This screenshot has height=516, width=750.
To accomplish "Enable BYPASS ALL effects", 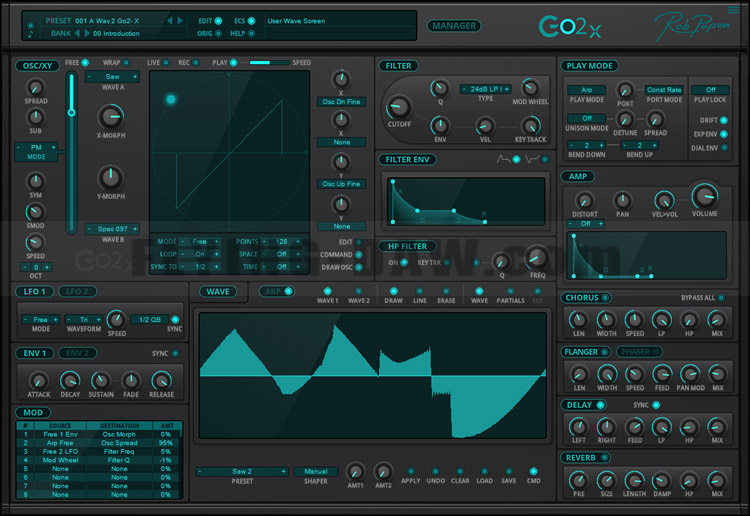I will tap(721, 298).
